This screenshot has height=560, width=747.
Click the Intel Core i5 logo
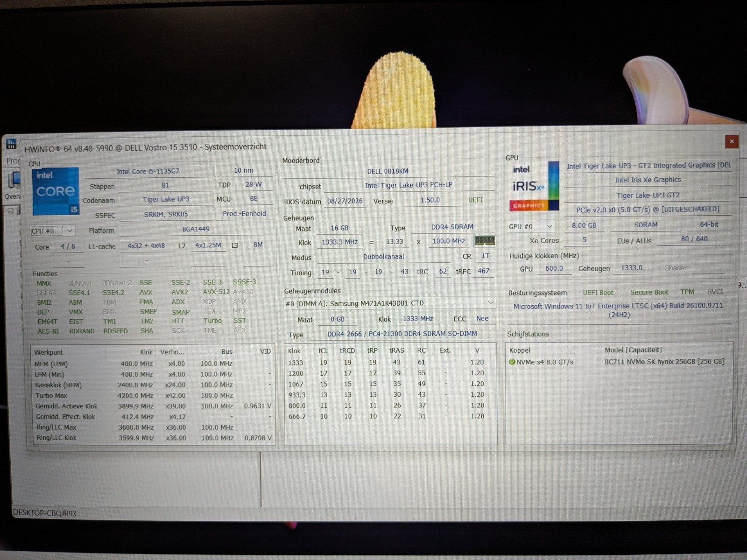[x=56, y=192]
